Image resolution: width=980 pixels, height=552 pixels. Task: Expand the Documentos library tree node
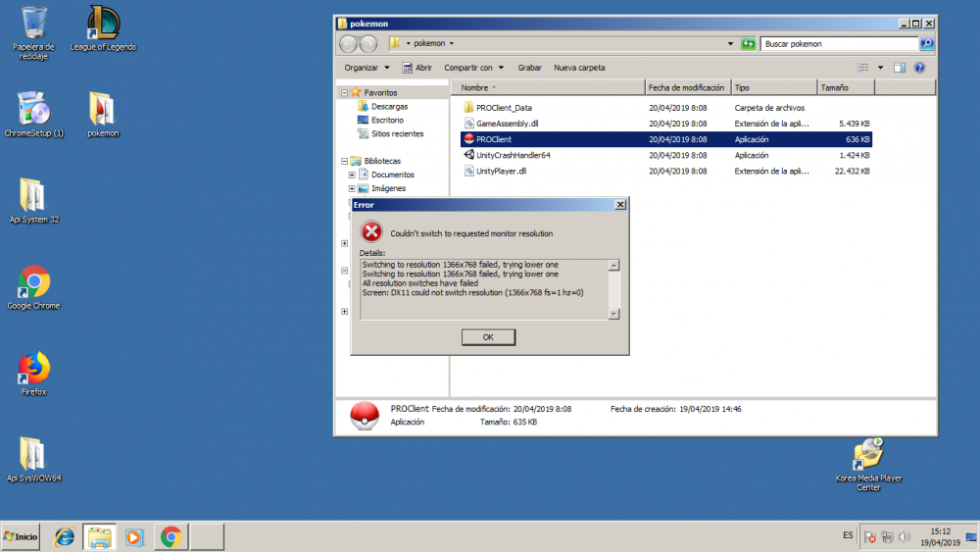[351, 175]
